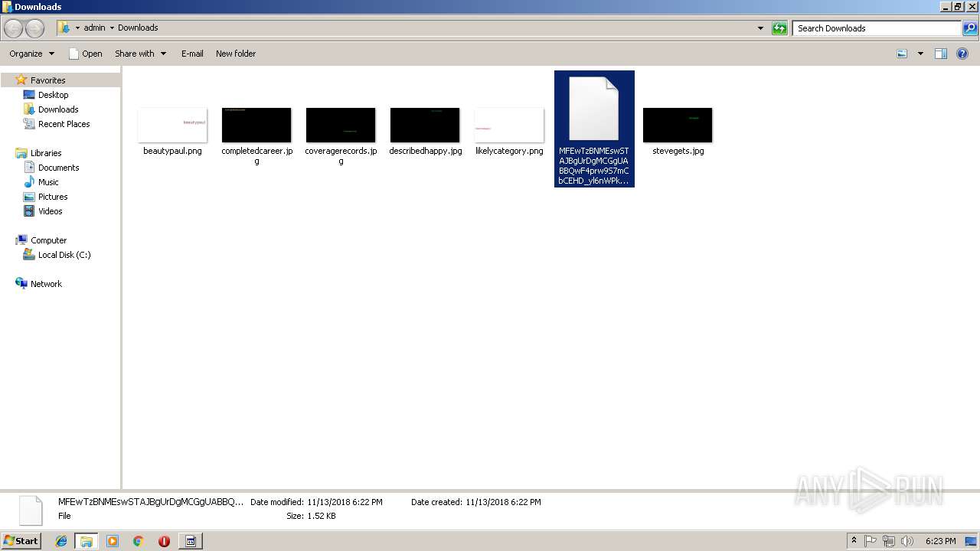Click the date modified value 11/13/2018 6:22 PM
Viewport: 980px width, 551px height.
click(345, 502)
